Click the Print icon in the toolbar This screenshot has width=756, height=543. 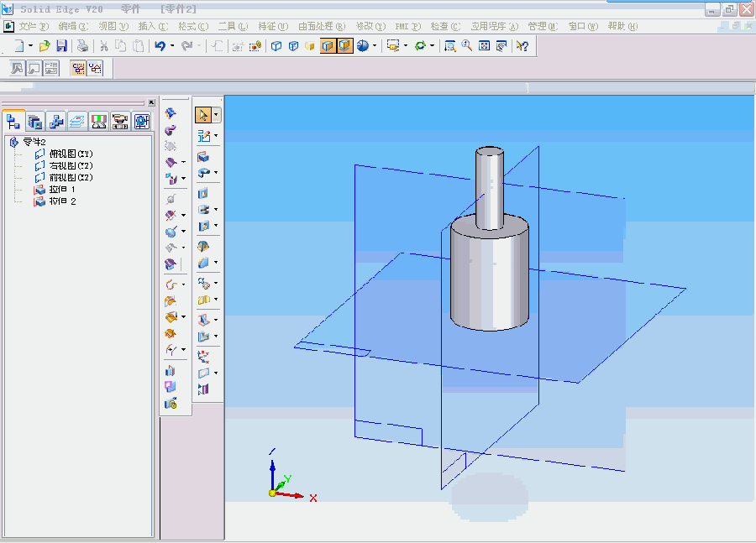coord(83,46)
